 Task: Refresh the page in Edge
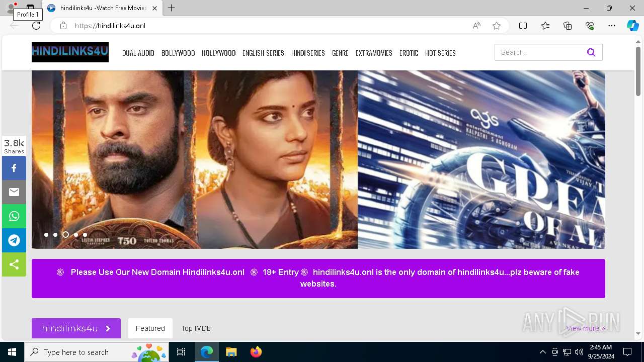click(36, 26)
